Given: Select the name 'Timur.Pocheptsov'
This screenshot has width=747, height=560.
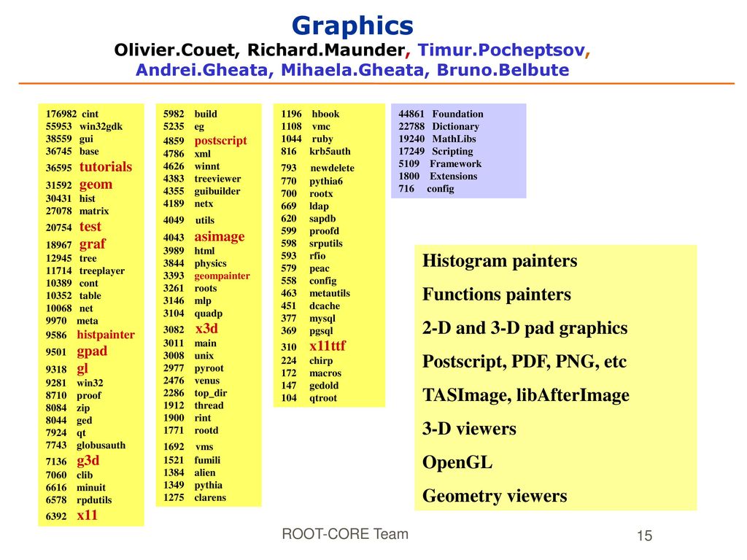Looking at the screenshot, I should click(501, 50).
